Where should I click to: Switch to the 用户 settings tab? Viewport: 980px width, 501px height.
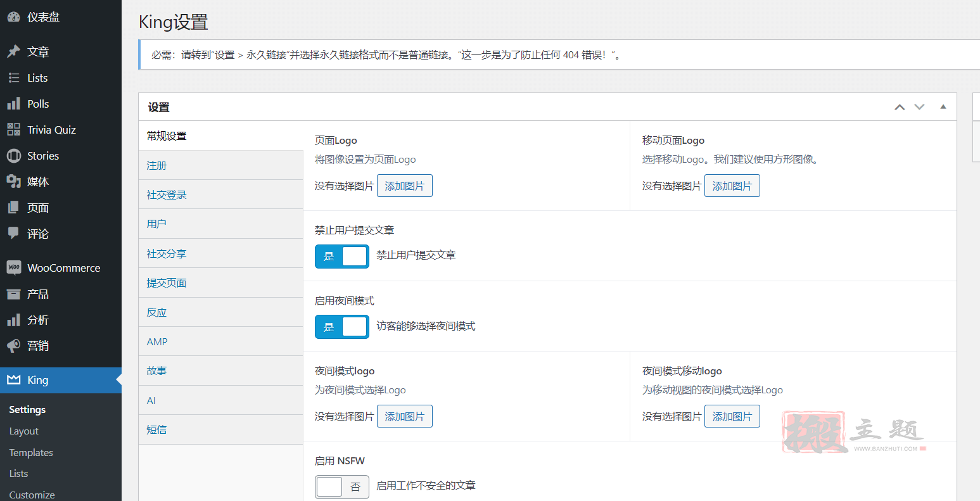(x=221, y=224)
